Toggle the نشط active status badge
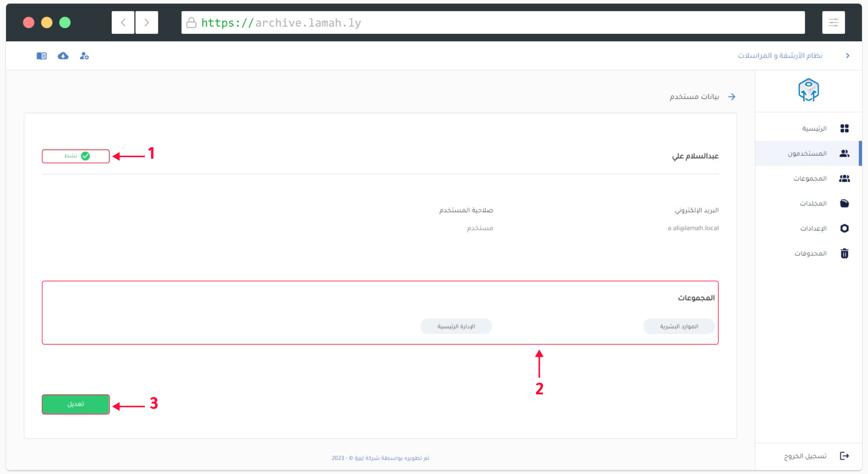868x474 pixels. click(x=76, y=156)
